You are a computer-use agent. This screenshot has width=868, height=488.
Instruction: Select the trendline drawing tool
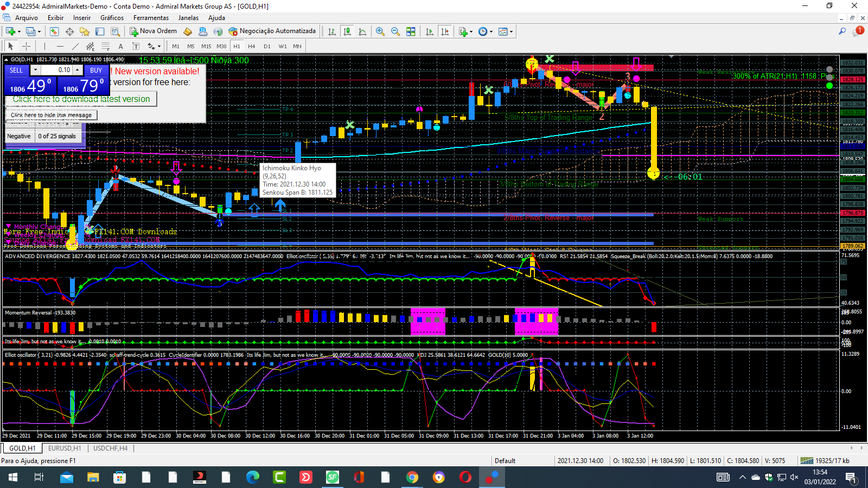(75, 46)
